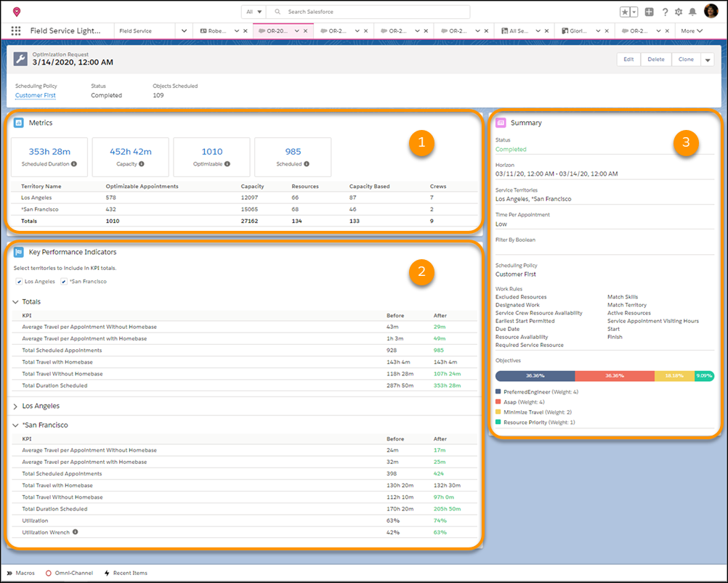Click the Capacity info icon
The height and width of the screenshot is (583, 728).
142,164
